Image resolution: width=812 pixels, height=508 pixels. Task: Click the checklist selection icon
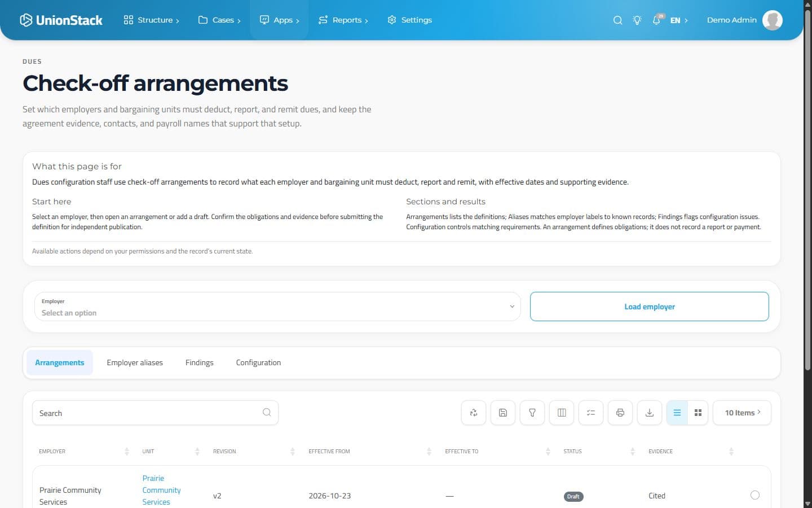591,413
